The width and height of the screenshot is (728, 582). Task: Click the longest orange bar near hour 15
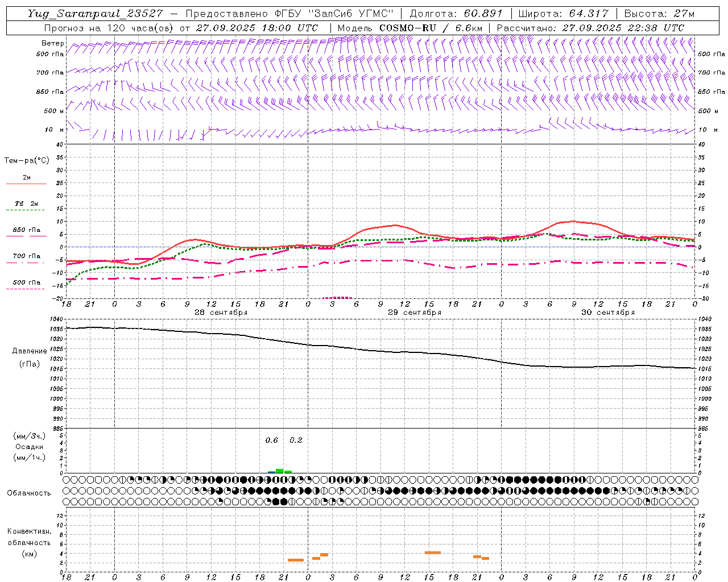pos(433,552)
